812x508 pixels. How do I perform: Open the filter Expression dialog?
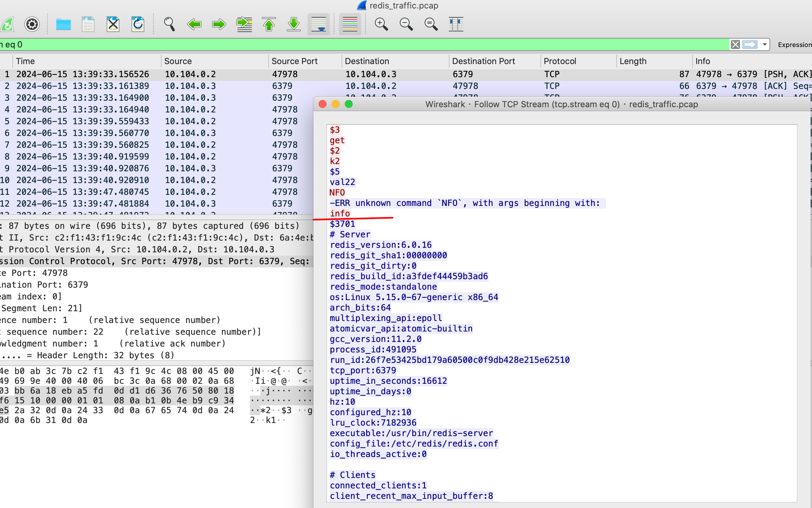[794, 45]
